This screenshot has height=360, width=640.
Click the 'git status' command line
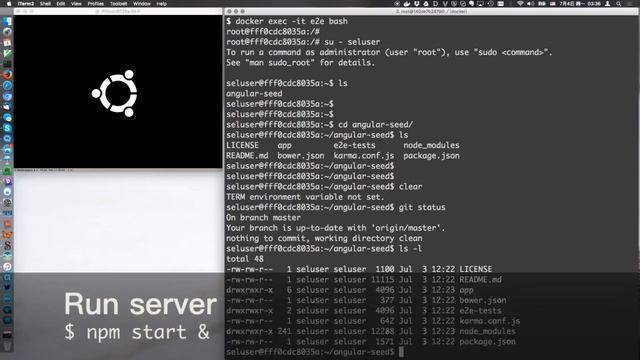click(336, 207)
